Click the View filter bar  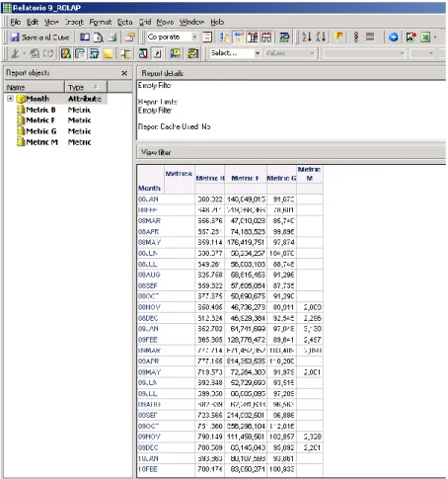point(291,152)
